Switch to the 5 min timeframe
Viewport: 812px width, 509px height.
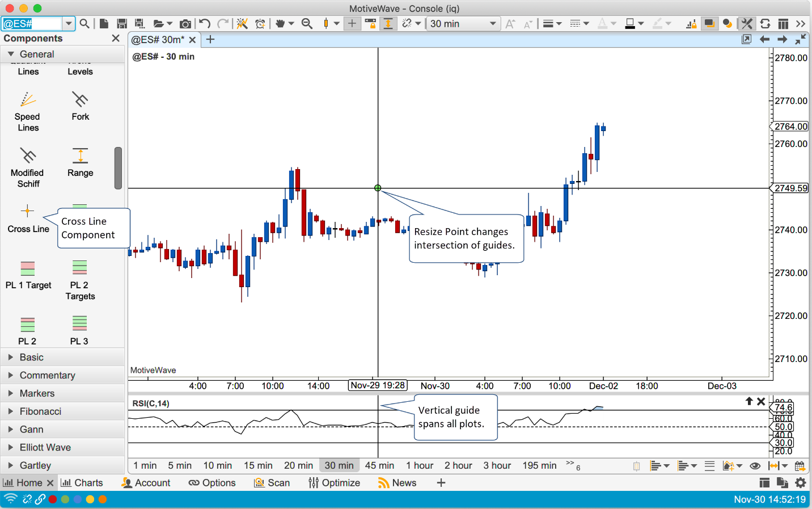(180, 465)
